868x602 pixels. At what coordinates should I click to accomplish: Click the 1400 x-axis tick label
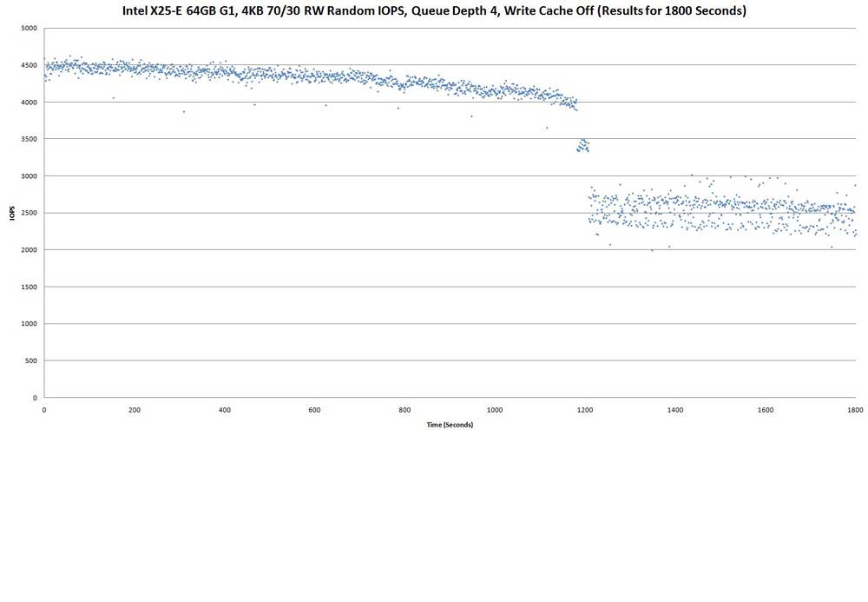pyautogui.click(x=675, y=410)
